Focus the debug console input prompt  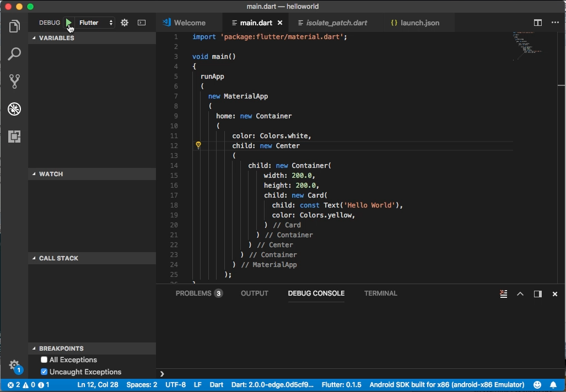click(361, 374)
